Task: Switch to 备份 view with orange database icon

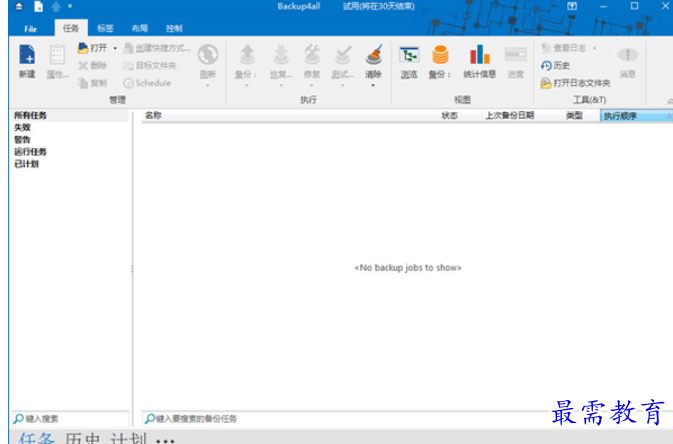Action: pos(440,61)
